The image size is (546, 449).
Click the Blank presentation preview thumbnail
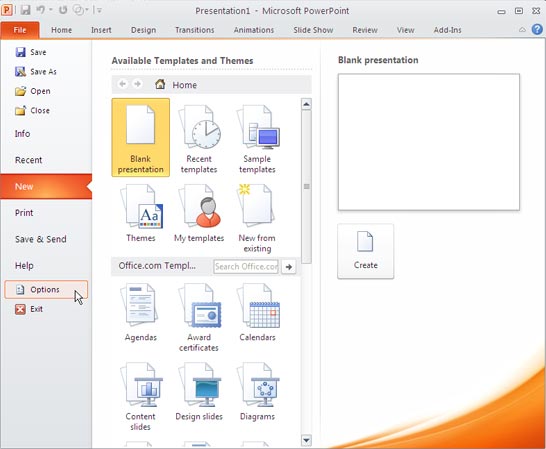click(429, 142)
